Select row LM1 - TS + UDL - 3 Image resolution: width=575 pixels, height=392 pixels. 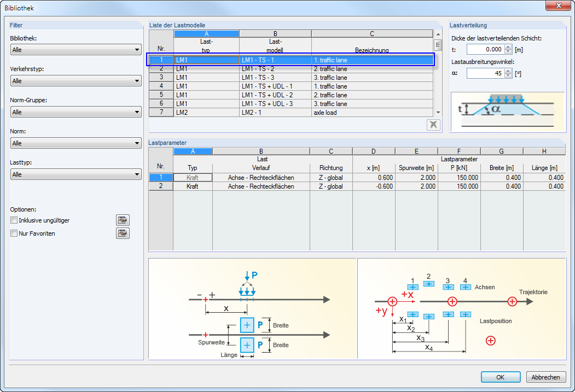click(291, 104)
